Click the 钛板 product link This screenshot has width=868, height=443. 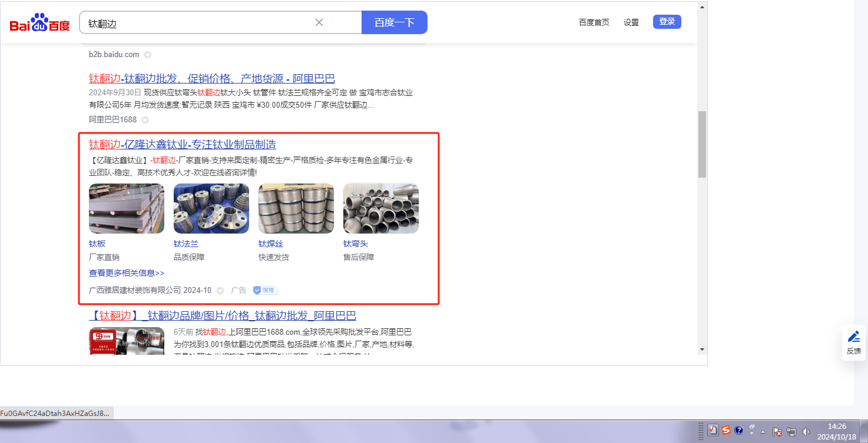pyautogui.click(x=97, y=244)
